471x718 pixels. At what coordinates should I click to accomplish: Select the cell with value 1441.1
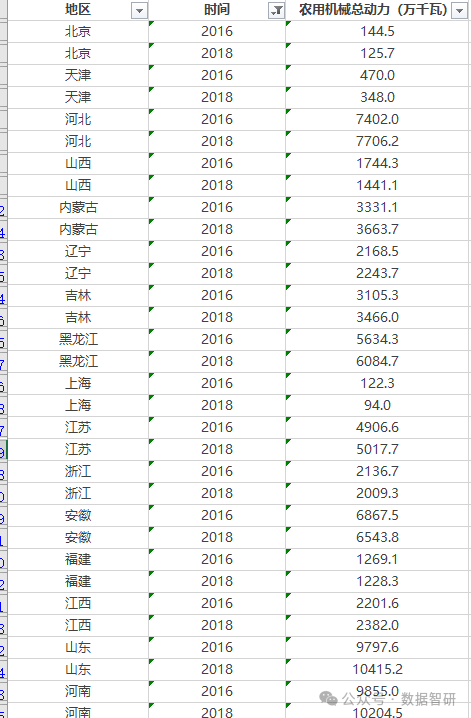377,185
